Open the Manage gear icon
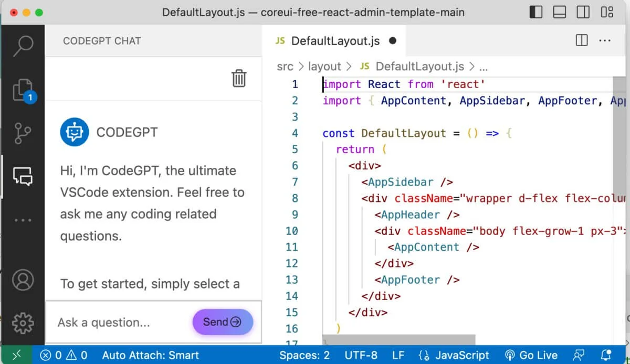The width and height of the screenshot is (630, 364). click(x=23, y=323)
